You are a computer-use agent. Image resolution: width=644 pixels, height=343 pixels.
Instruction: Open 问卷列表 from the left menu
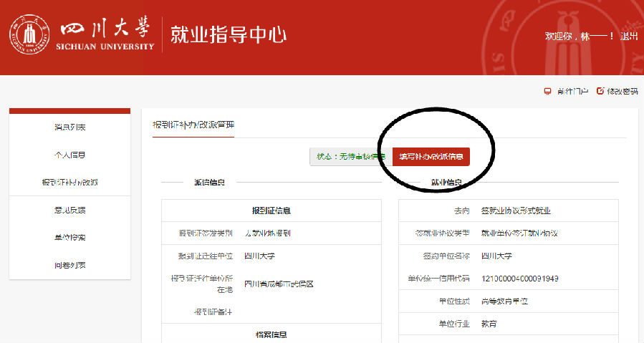tap(69, 265)
